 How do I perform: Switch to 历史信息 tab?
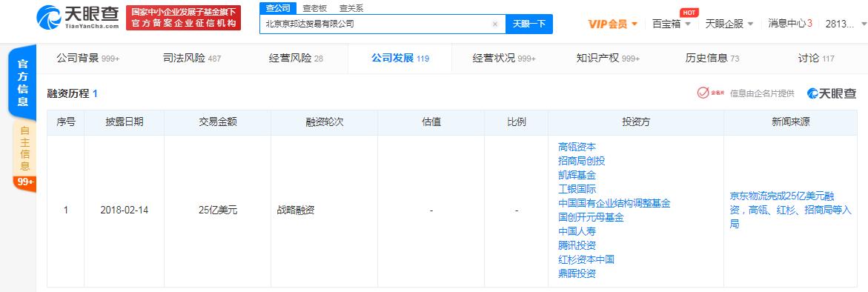[712, 58]
